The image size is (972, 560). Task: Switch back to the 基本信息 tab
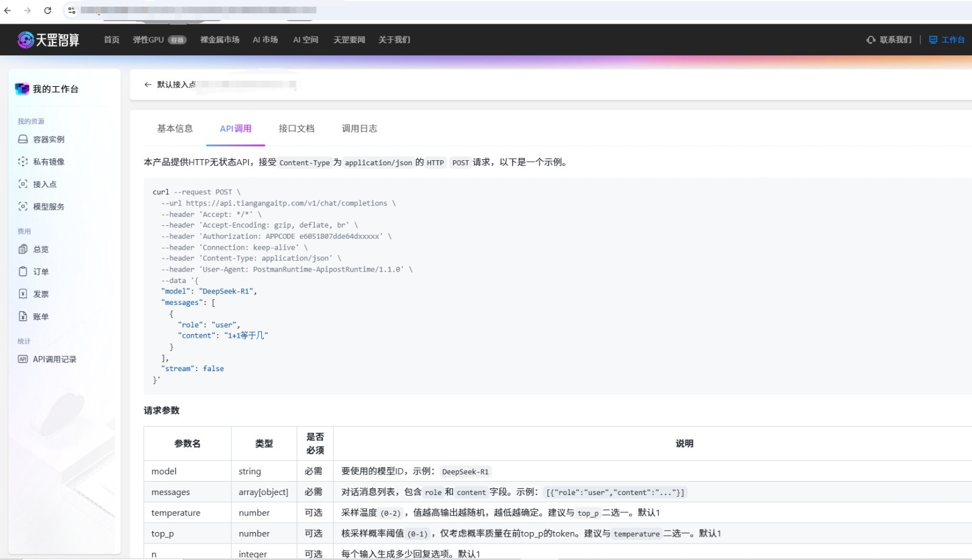coord(175,128)
